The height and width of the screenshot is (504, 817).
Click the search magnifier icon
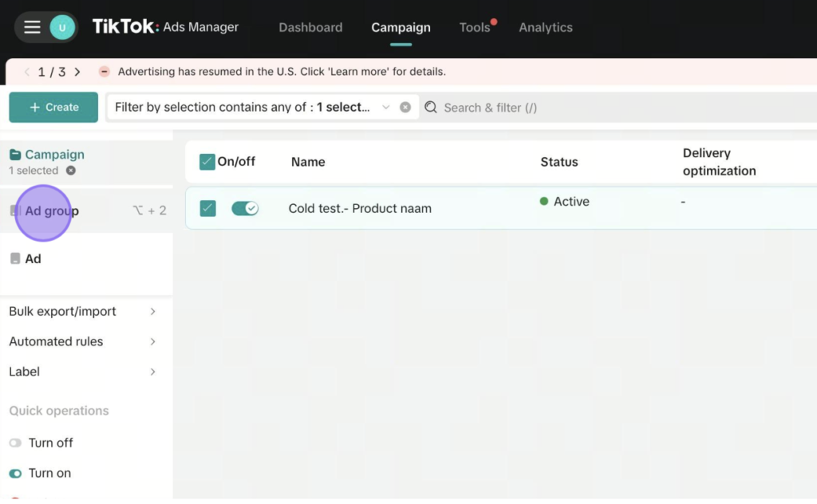pyautogui.click(x=431, y=107)
